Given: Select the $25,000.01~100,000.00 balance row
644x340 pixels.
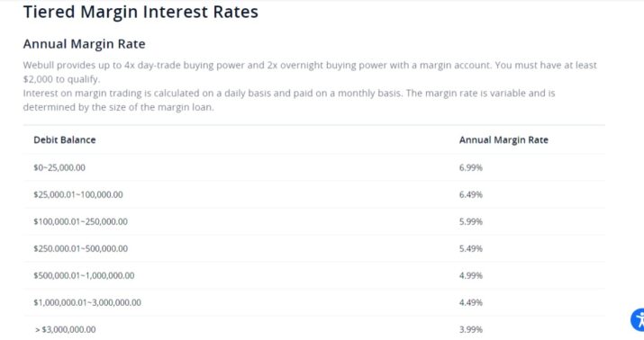Looking at the screenshot, I should 314,194.
